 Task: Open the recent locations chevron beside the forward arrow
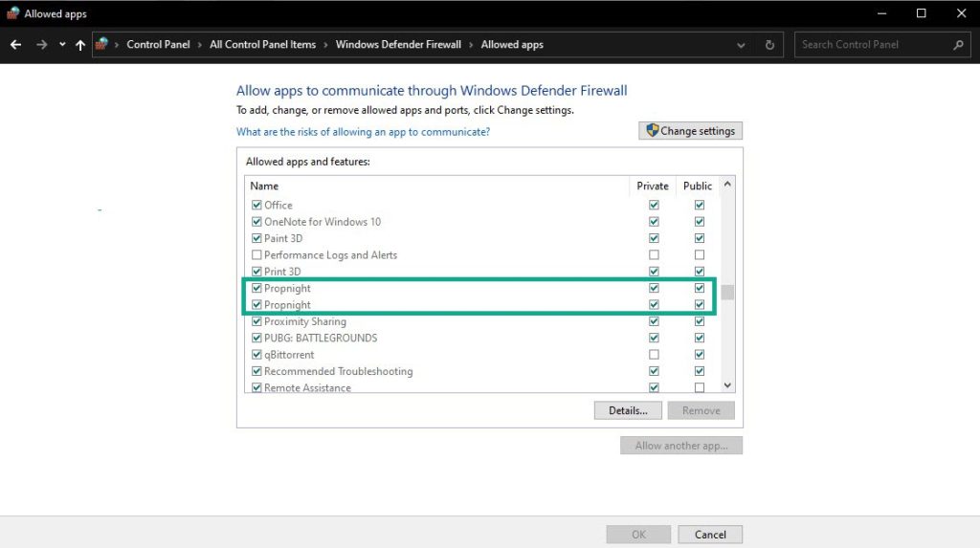coord(62,44)
